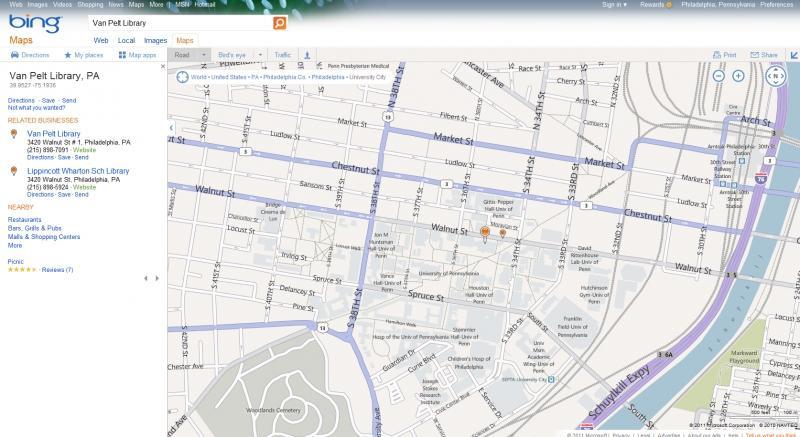Toggle the Traffic overlay
The image size is (800, 437).
click(x=283, y=55)
